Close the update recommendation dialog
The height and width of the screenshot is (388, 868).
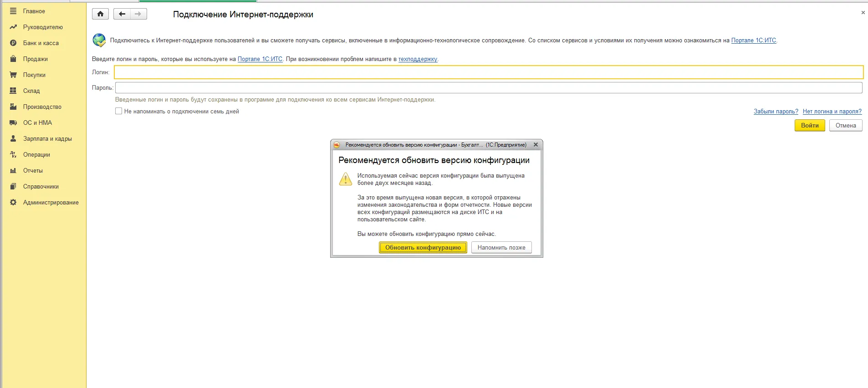pyautogui.click(x=536, y=145)
